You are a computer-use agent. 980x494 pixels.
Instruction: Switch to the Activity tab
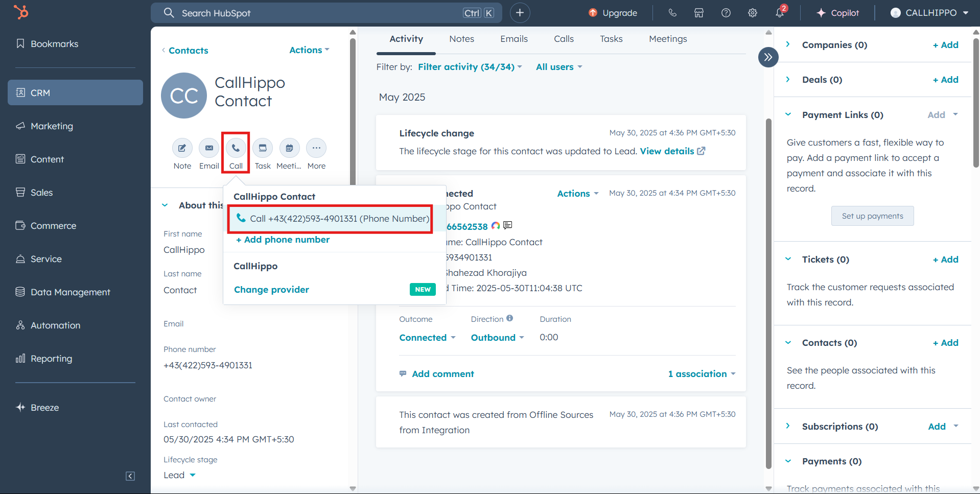[406, 39]
